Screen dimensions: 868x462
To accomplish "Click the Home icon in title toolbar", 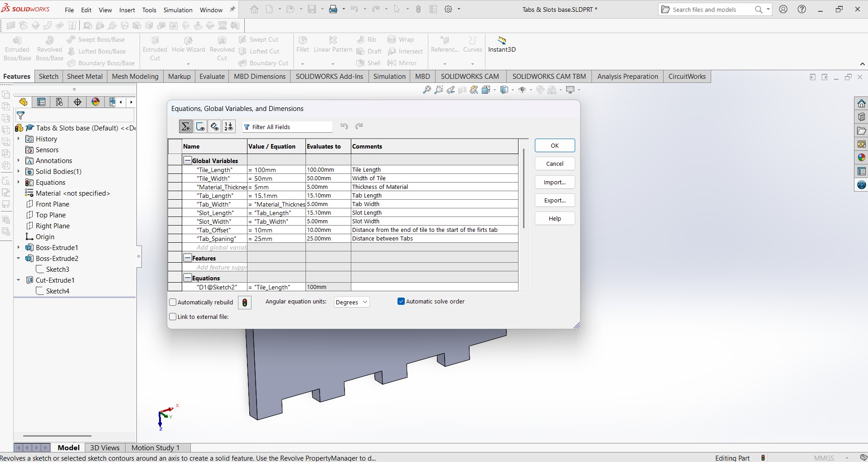I will point(254,9).
